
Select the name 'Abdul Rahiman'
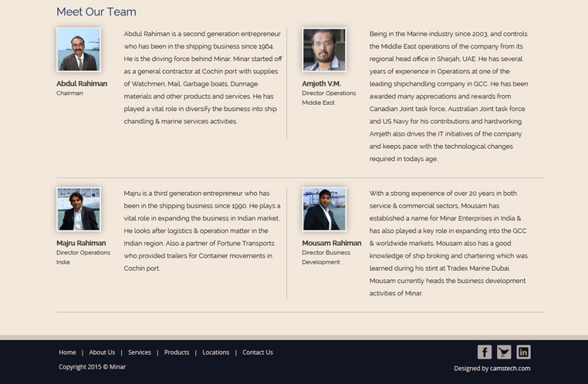click(82, 83)
